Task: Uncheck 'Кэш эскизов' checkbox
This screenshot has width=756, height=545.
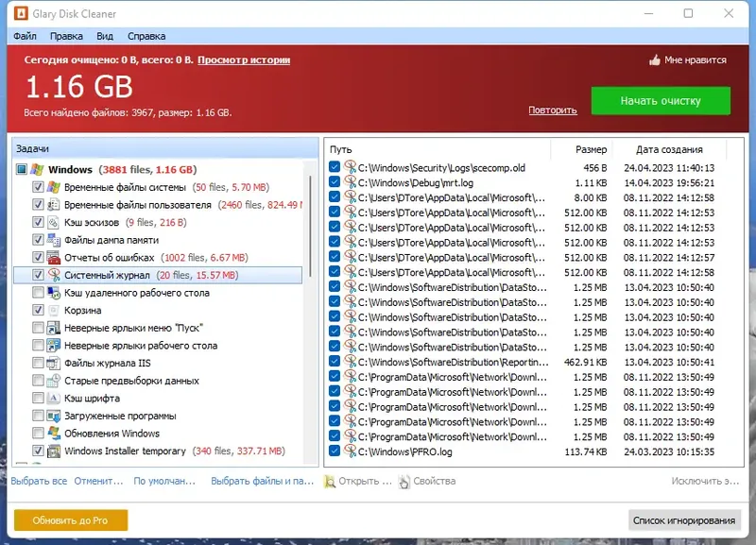Action: tap(38, 222)
